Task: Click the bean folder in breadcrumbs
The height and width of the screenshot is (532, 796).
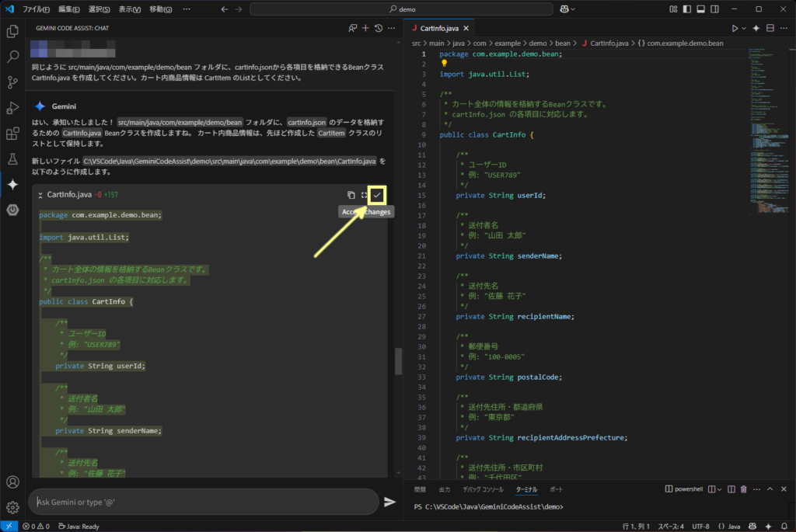Action: [x=563, y=43]
